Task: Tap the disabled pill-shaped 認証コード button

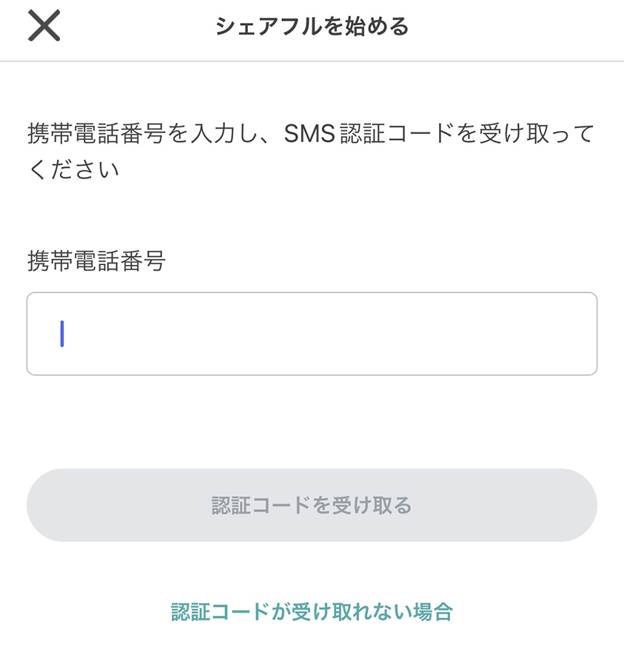Action: pyautogui.click(x=312, y=505)
